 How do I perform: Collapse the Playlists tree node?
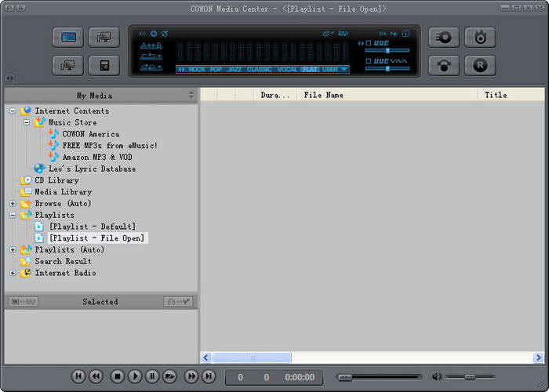13,215
